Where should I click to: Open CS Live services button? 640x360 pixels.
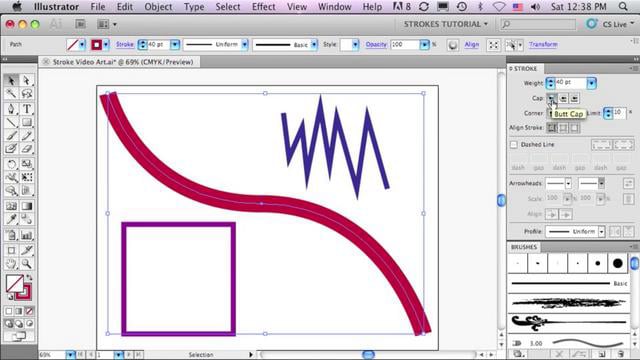[x=610, y=24]
